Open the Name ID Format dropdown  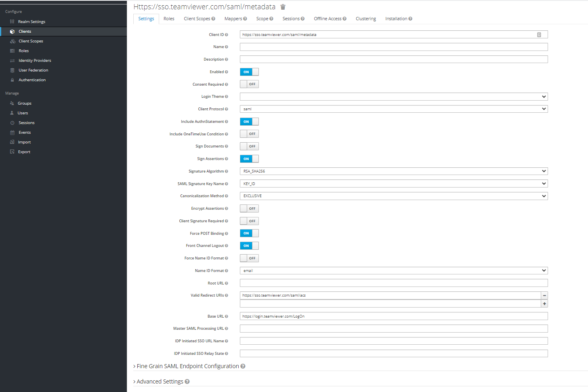click(393, 271)
